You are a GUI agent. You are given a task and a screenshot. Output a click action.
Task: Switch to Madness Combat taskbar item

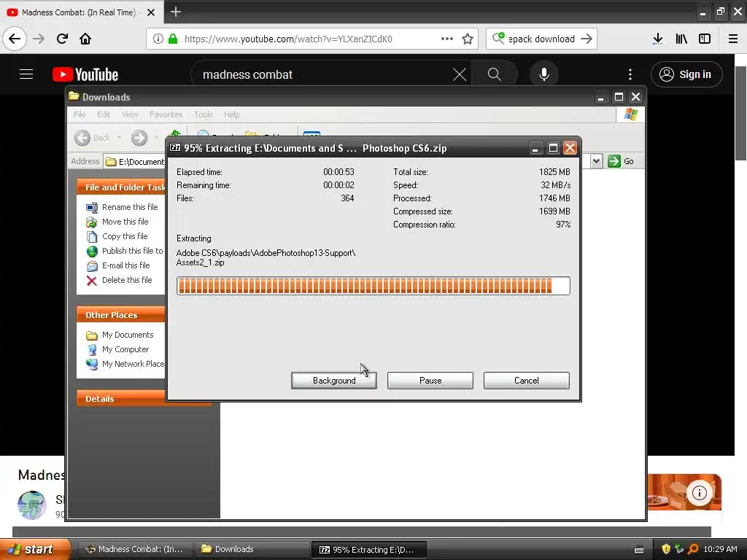(135, 549)
